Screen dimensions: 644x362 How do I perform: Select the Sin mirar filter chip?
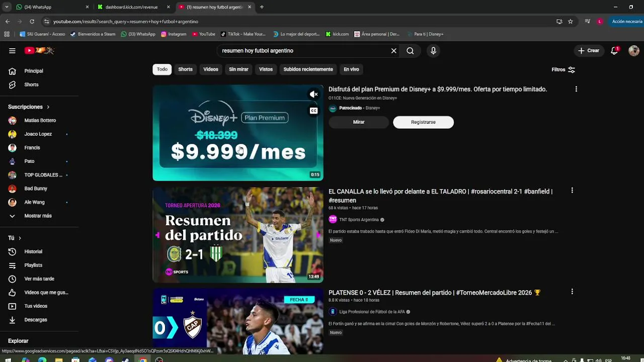(x=238, y=69)
